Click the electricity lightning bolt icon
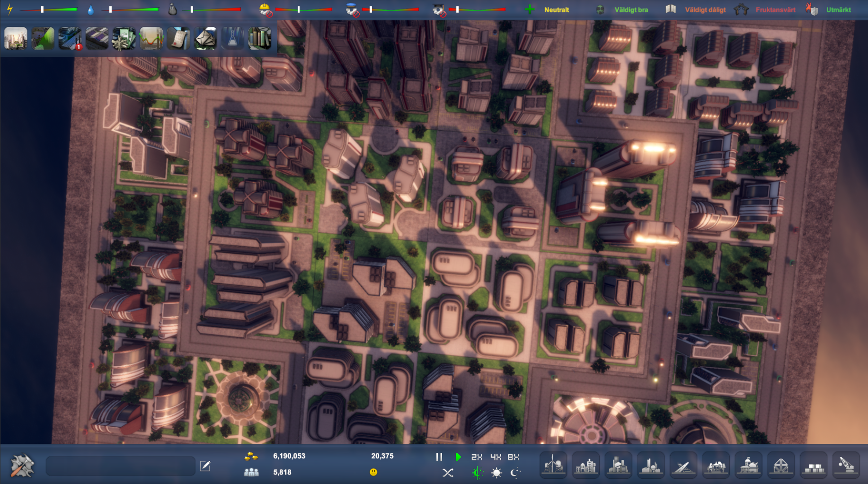This screenshot has width=868, height=484. point(9,9)
